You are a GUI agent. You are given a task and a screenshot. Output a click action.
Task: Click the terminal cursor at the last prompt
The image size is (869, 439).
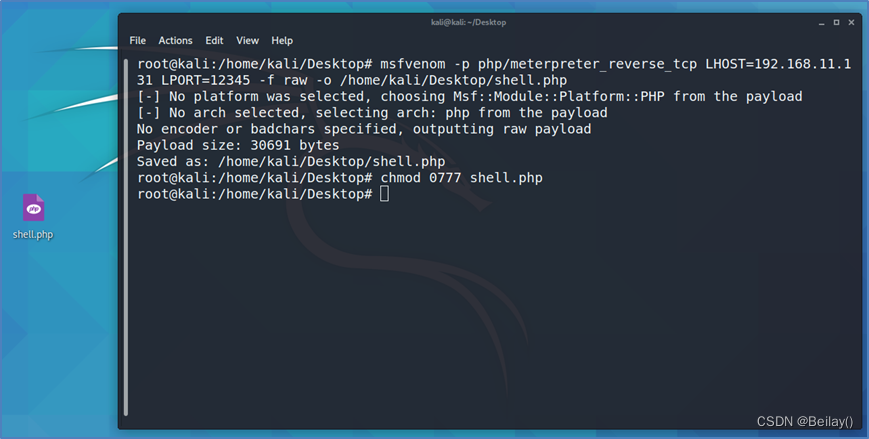[x=385, y=194]
